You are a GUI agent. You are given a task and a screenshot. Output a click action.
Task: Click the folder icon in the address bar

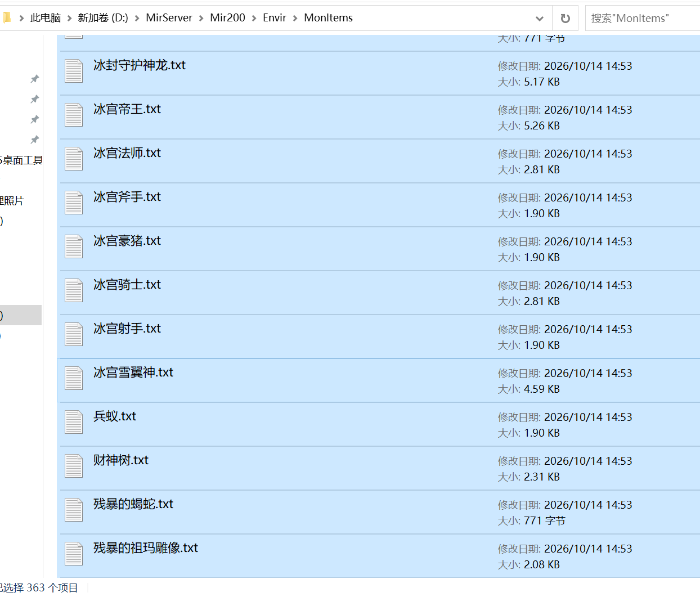(x=7, y=18)
